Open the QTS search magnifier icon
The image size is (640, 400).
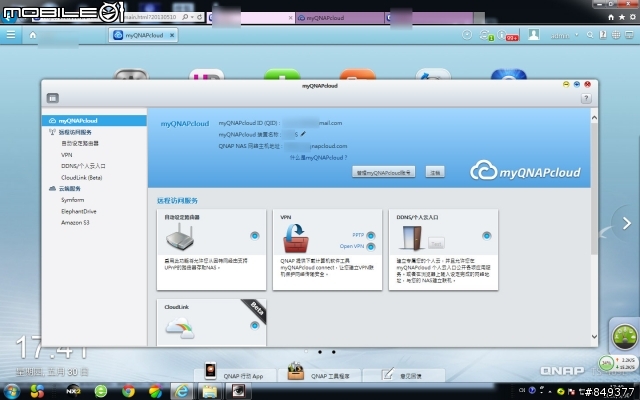590,35
